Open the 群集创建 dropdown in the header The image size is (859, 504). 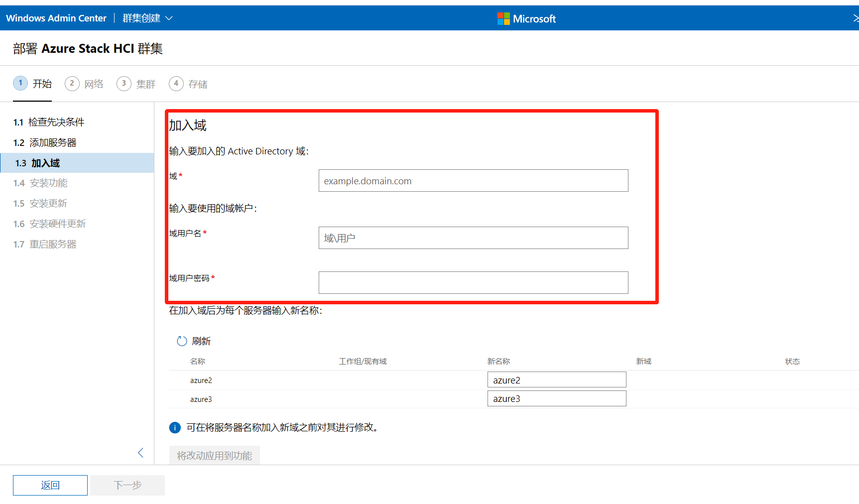click(147, 17)
